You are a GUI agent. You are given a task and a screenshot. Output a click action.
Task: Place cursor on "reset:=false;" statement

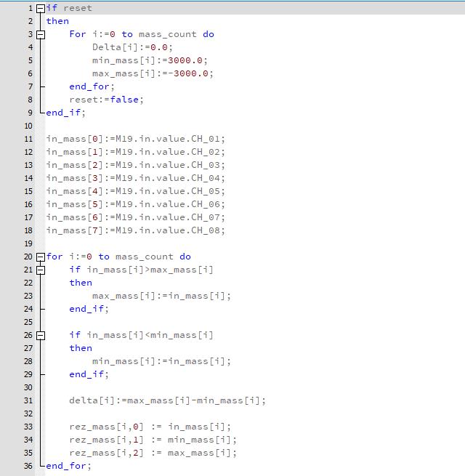tap(106, 100)
